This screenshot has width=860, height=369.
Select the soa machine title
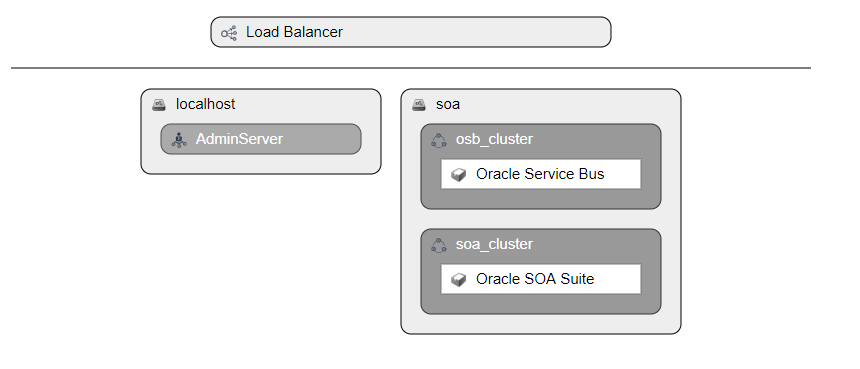(448, 104)
